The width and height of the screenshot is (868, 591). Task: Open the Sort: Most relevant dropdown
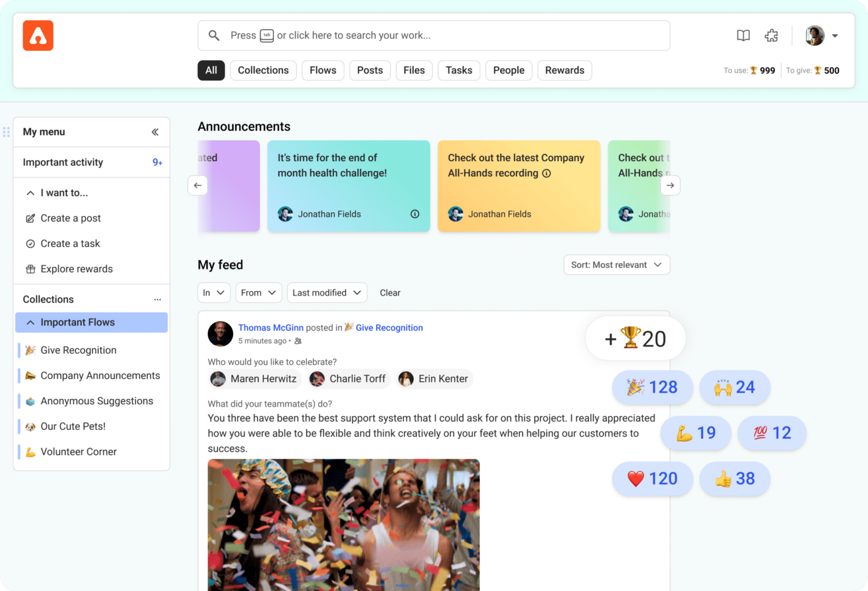coord(616,265)
